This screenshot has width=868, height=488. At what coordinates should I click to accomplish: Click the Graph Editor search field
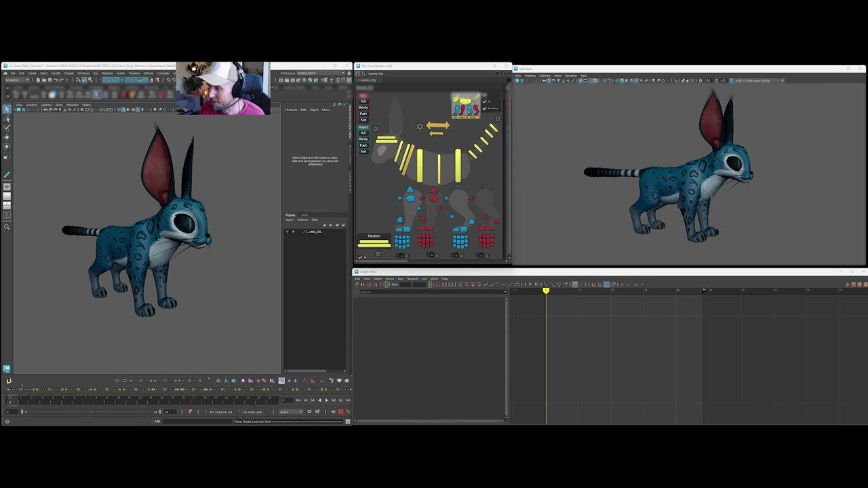pos(433,292)
